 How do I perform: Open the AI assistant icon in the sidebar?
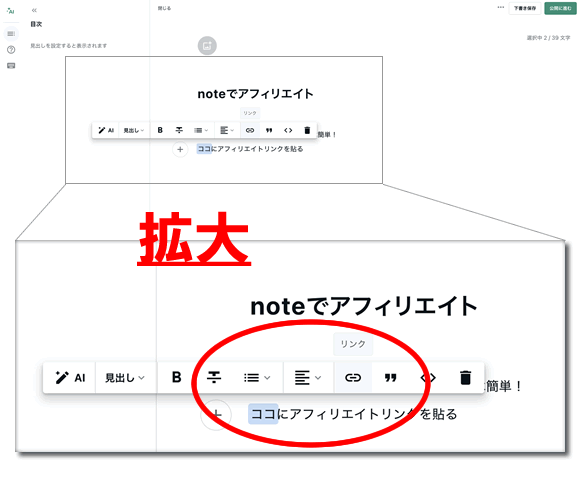(x=11, y=11)
